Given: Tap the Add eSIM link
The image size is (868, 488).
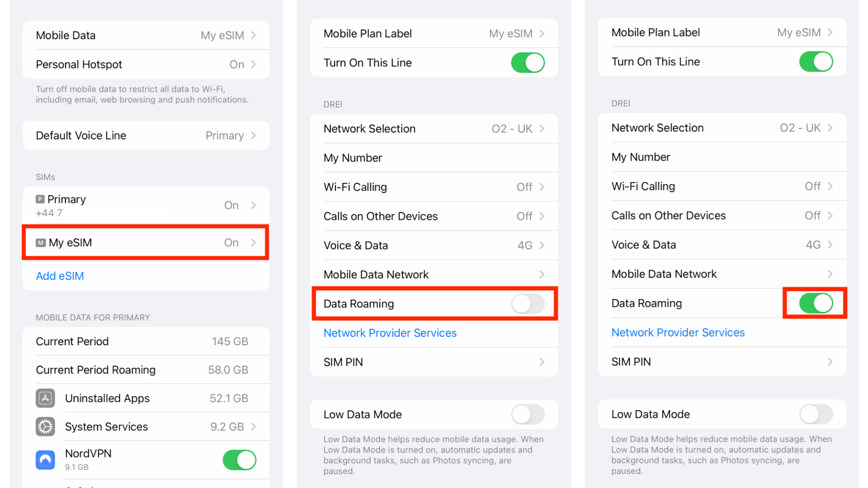Looking at the screenshot, I should pos(60,276).
